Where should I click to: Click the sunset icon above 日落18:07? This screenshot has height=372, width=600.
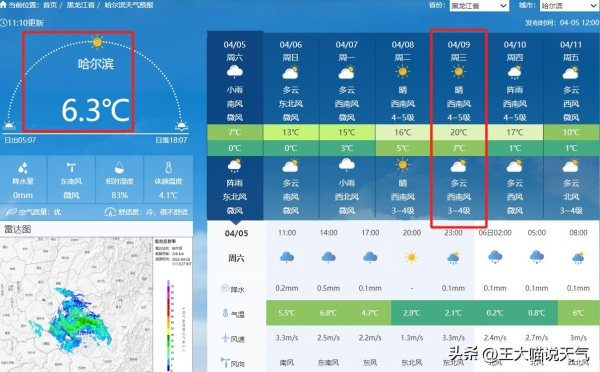pyautogui.click(x=181, y=125)
